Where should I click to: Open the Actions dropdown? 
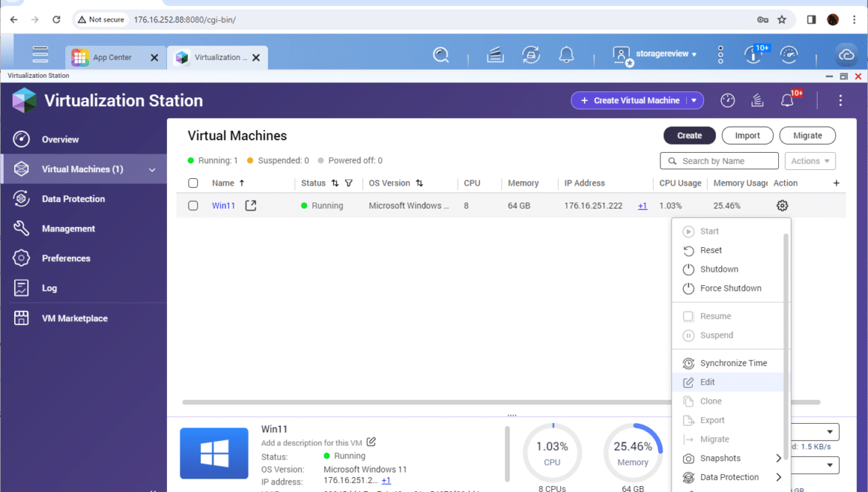[x=810, y=161]
